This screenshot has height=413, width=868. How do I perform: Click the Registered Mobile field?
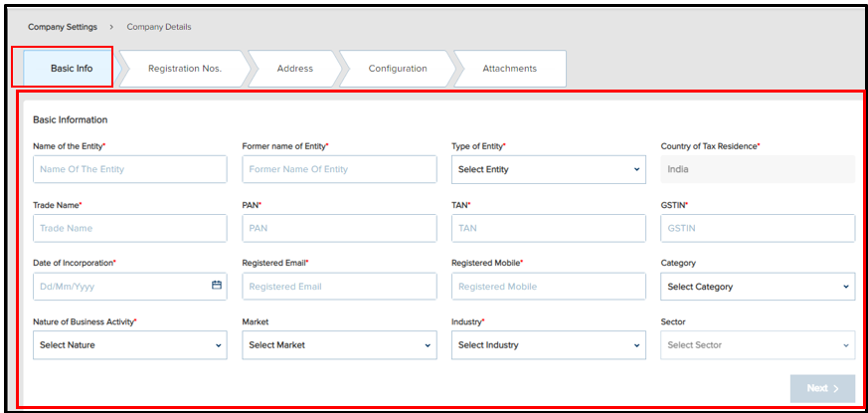(549, 287)
